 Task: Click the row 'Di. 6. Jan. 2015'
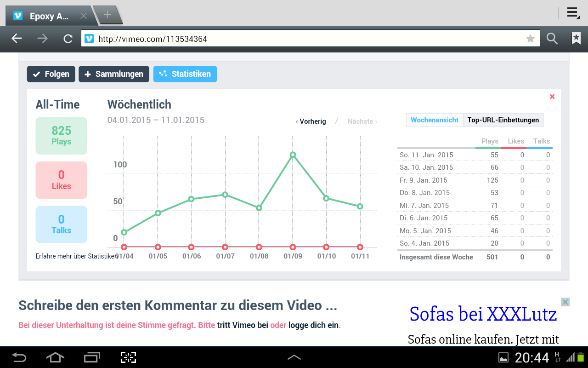(475, 218)
